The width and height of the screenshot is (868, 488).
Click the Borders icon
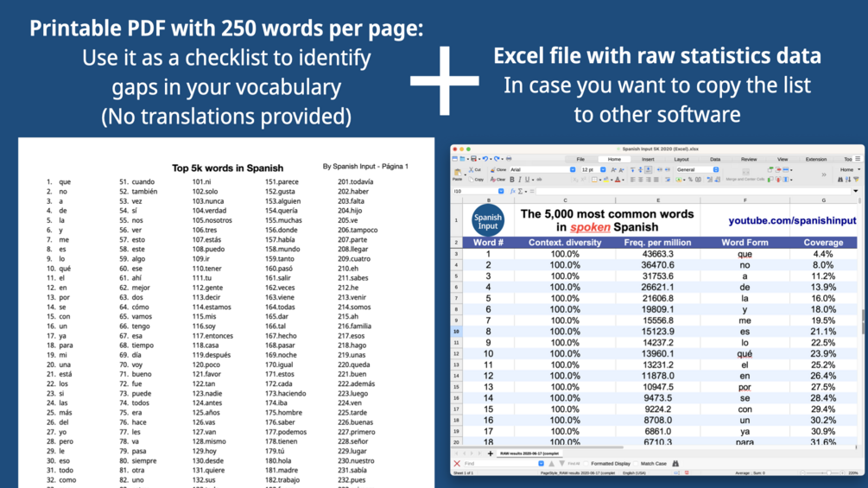tap(594, 180)
